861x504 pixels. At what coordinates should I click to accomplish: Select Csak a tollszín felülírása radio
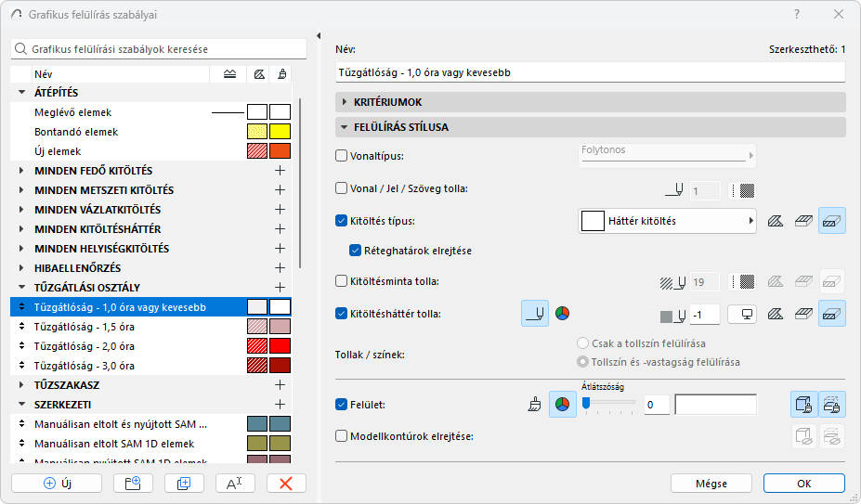pos(582,343)
